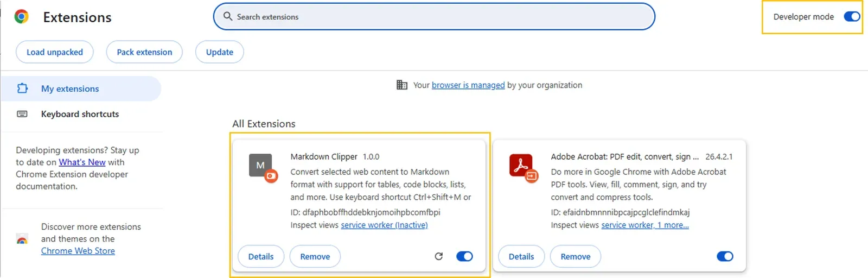Viewport: 868px width, 278px height.
Task: Disable the Markdown Clipper extension toggle
Action: pos(464,256)
